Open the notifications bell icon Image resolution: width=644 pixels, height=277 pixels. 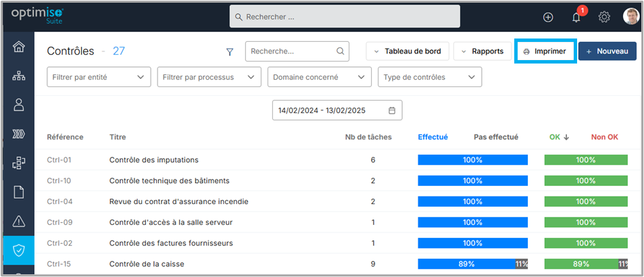[x=576, y=18]
